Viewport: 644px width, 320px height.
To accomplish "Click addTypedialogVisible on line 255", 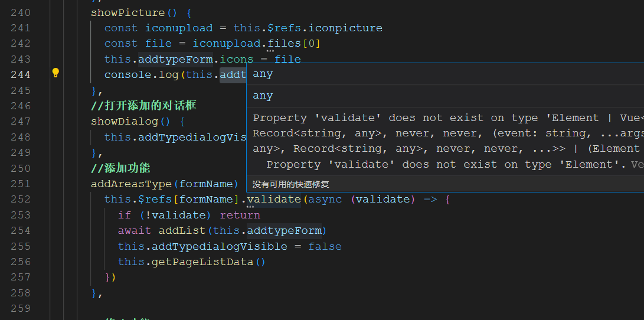I will pos(220,246).
